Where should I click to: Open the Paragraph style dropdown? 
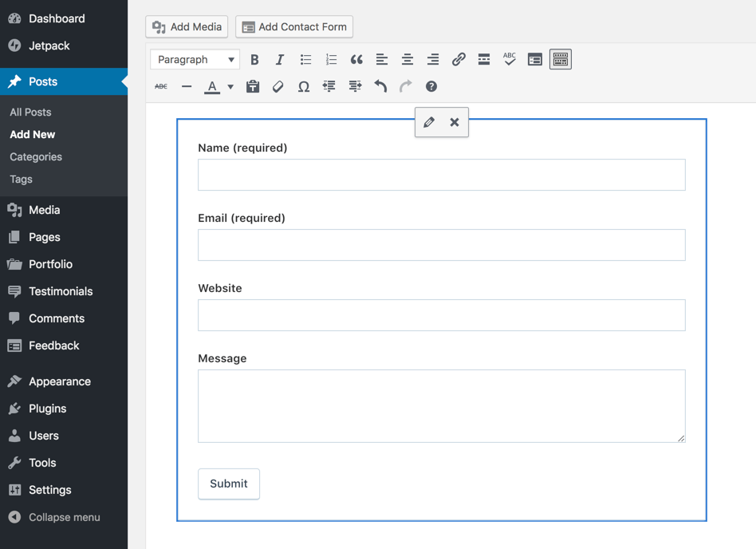click(194, 59)
